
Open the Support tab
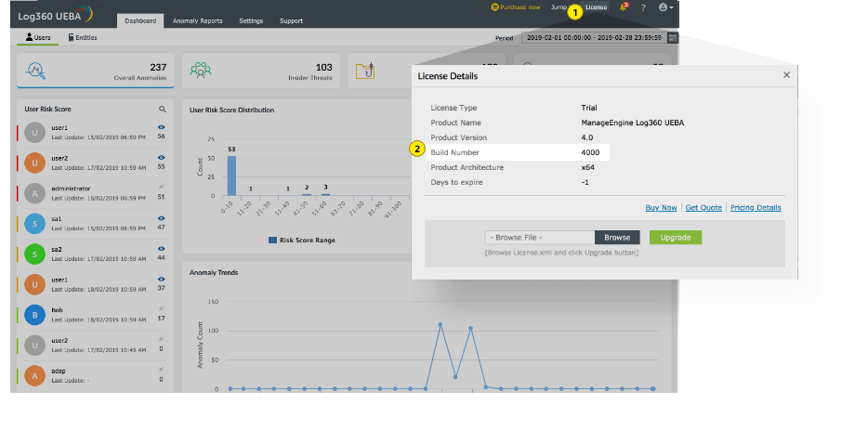point(291,21)
